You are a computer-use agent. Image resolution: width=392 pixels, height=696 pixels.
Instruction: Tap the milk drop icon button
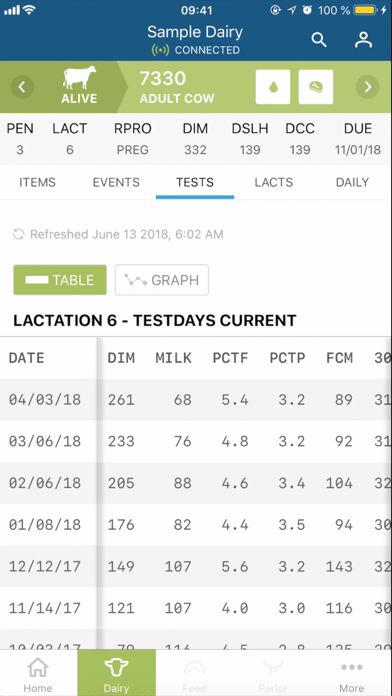tap(273, 87)
